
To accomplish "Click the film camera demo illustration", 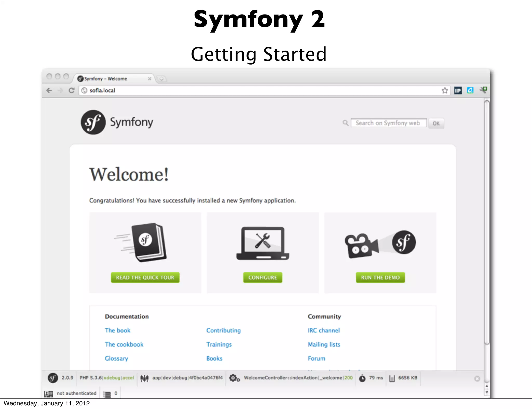I will point(380,244).
